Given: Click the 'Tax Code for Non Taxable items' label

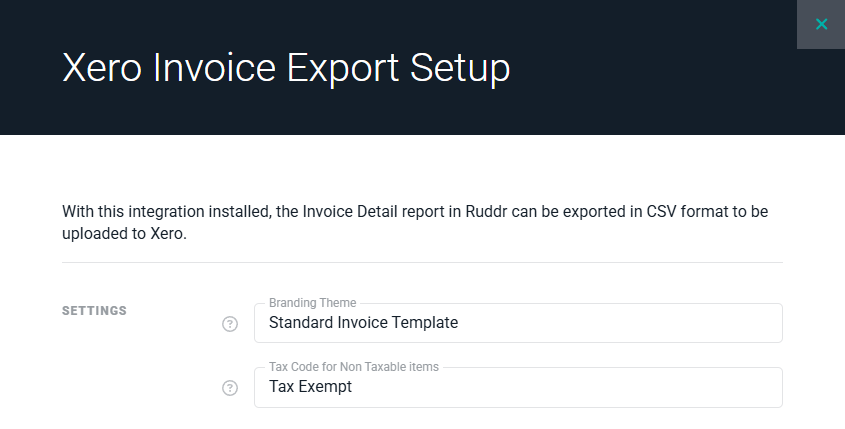Looking at the screenshot, I should [x=354, y=367].
